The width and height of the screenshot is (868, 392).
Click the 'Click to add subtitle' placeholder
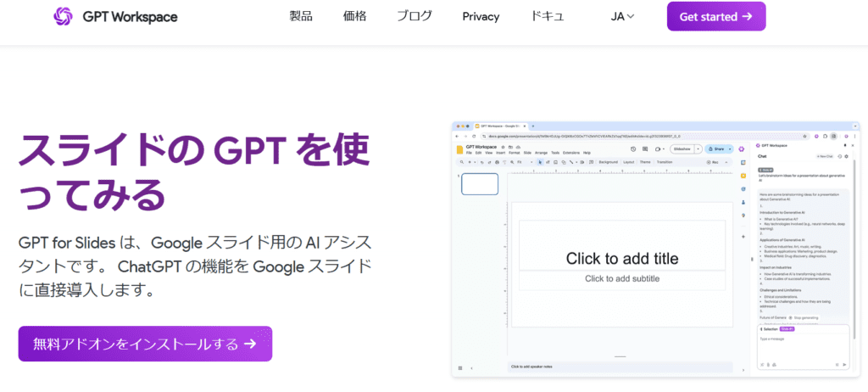click(622, 278)
